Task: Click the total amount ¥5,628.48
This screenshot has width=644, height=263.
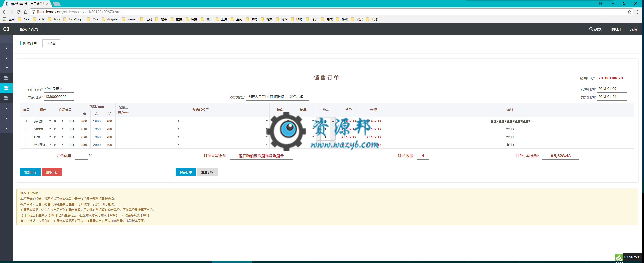Action: [560, 156]
